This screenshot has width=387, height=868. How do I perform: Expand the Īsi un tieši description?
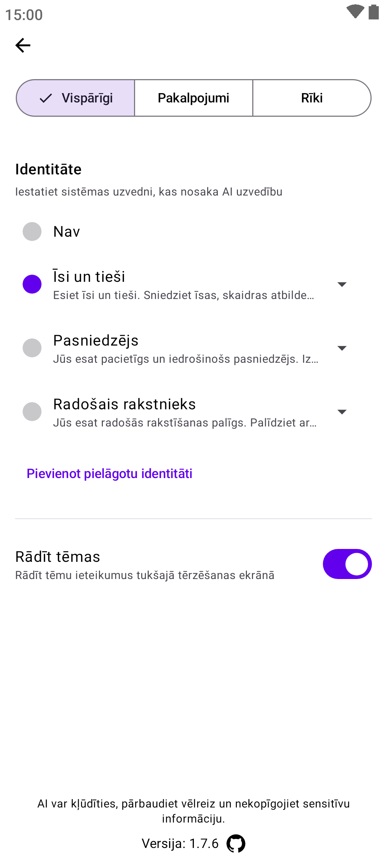click(x=342, y=284)
